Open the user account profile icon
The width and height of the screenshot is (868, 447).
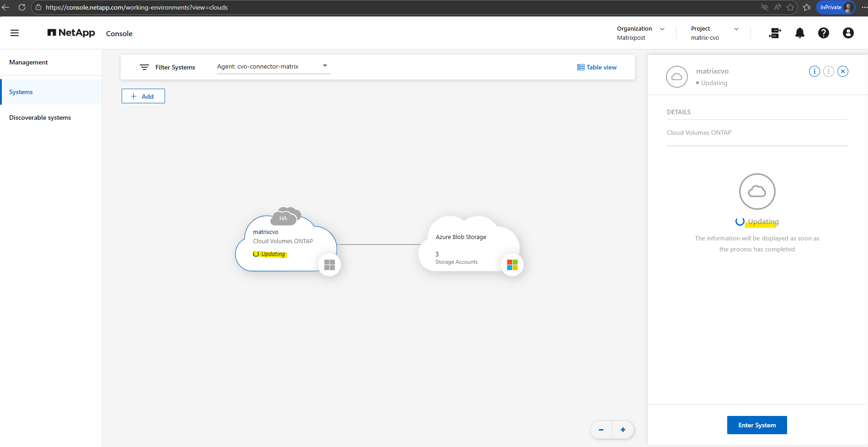click(x=848, y=33)
